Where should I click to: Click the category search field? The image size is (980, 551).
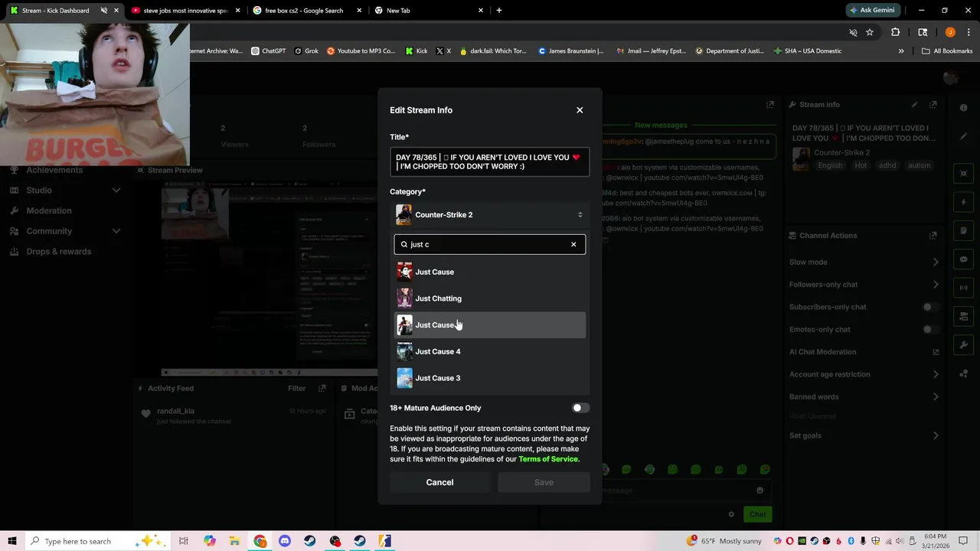point(490,244)
